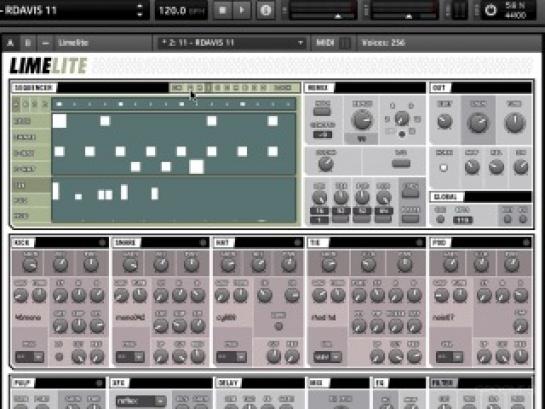Click the sample name in the SNARE module
The image size is (545, 409).
click(130, 317)
